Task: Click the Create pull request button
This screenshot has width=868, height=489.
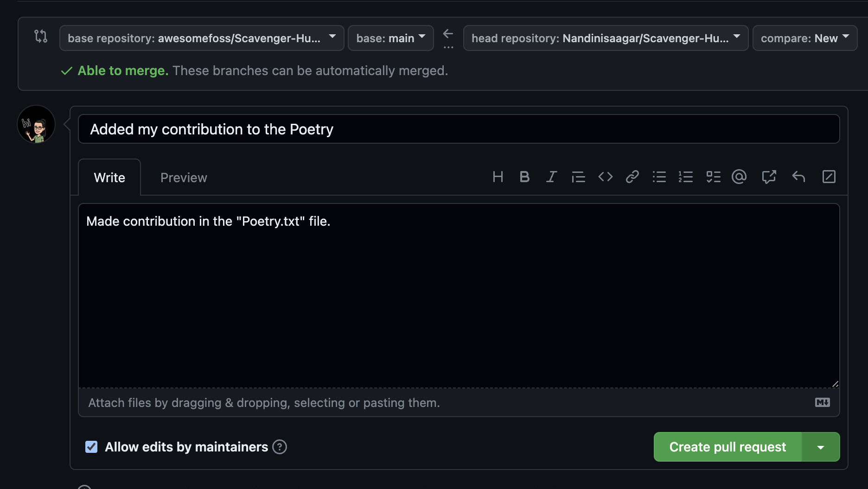Action: [727, 446]
